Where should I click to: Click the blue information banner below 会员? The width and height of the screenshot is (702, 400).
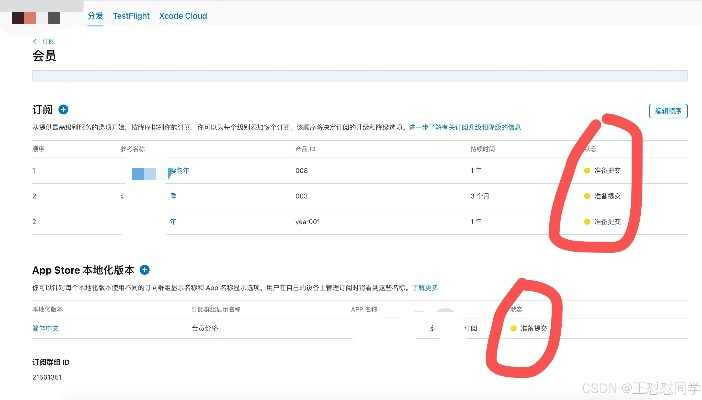(x=360, y=75)
